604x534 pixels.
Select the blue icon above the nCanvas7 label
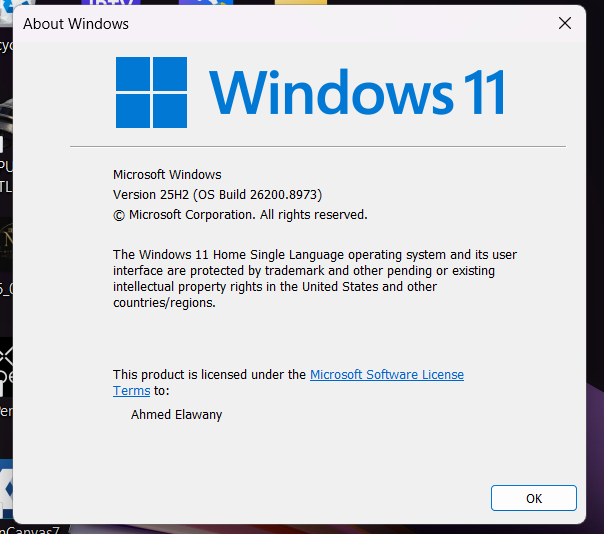tap(6, 488)
